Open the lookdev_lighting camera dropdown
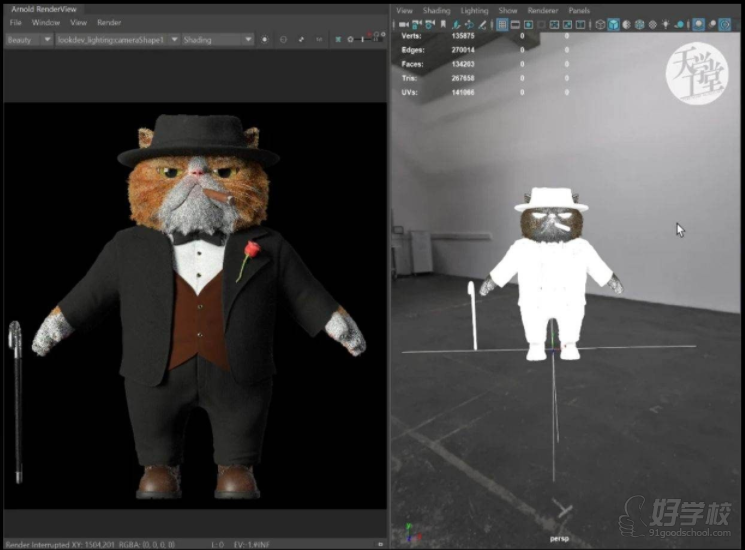The image size is (745, 550). [117, 40]
